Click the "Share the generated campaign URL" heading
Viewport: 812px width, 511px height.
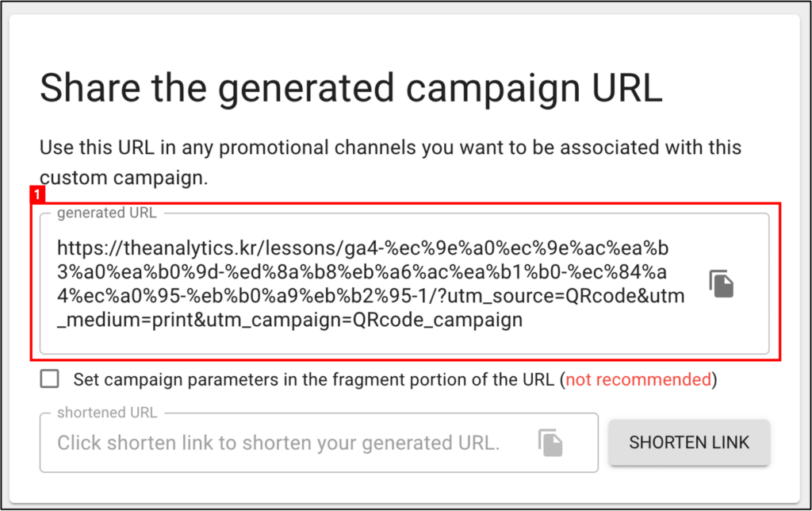351,89
